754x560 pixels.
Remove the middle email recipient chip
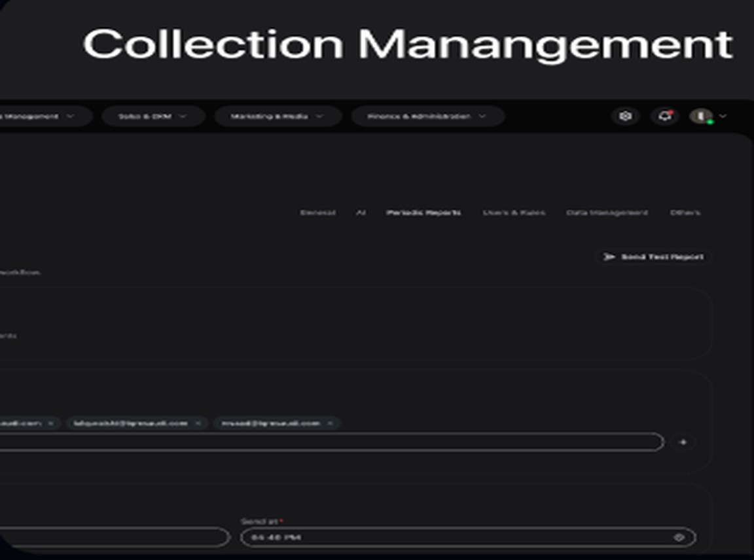pyautogui.click(x=198, y=423)
